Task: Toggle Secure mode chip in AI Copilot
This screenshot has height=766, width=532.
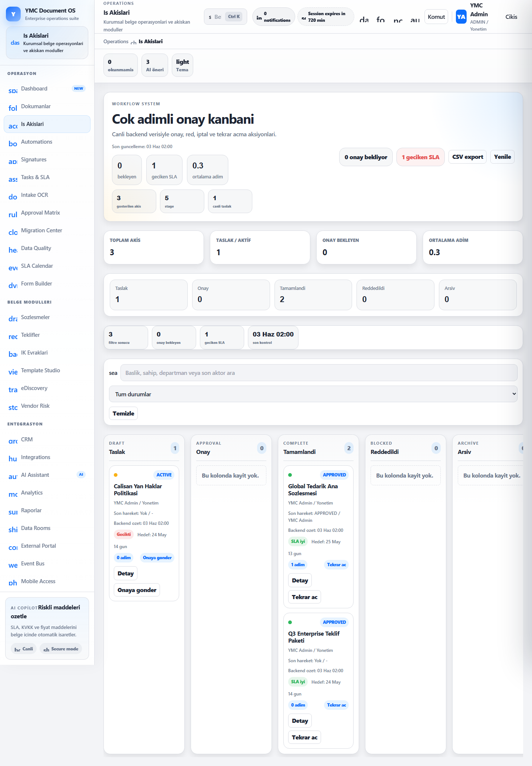Action: [x=61, y=649]
